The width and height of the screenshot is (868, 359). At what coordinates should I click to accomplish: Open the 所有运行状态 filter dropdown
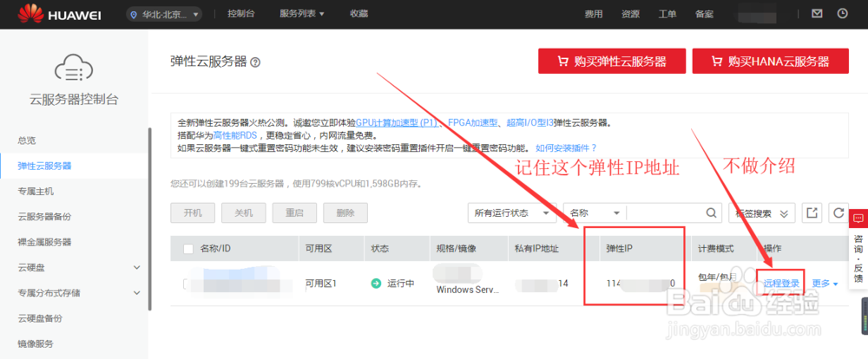[x=512, y=213]
